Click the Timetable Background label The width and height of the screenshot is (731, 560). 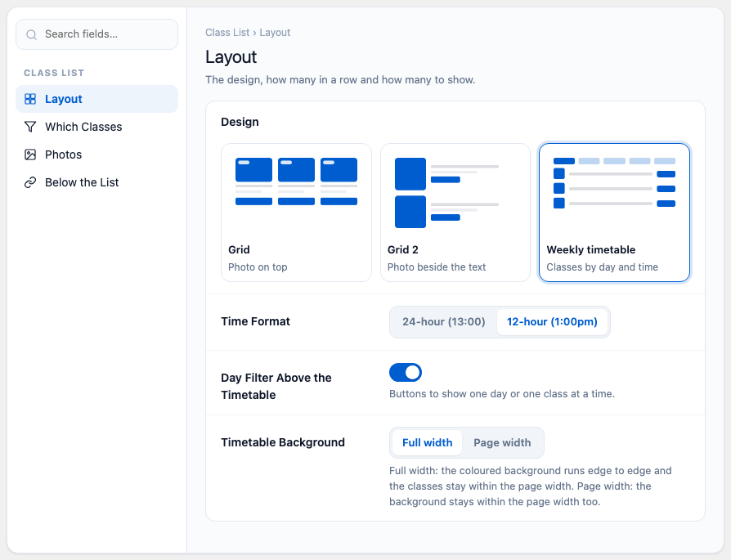tap(283, 442)
